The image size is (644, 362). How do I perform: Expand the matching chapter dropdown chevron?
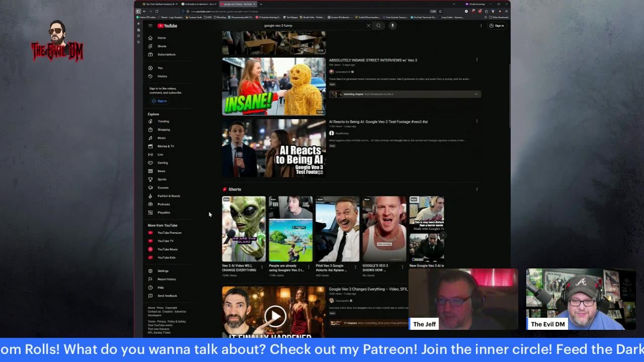(476, 94)
